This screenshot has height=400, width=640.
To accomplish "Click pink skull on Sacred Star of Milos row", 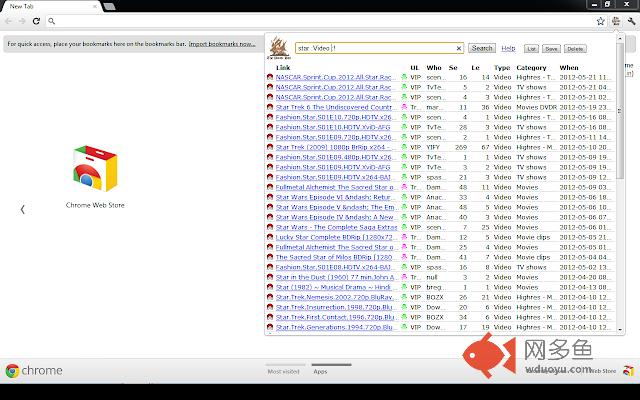I will (x=404, y=257).
